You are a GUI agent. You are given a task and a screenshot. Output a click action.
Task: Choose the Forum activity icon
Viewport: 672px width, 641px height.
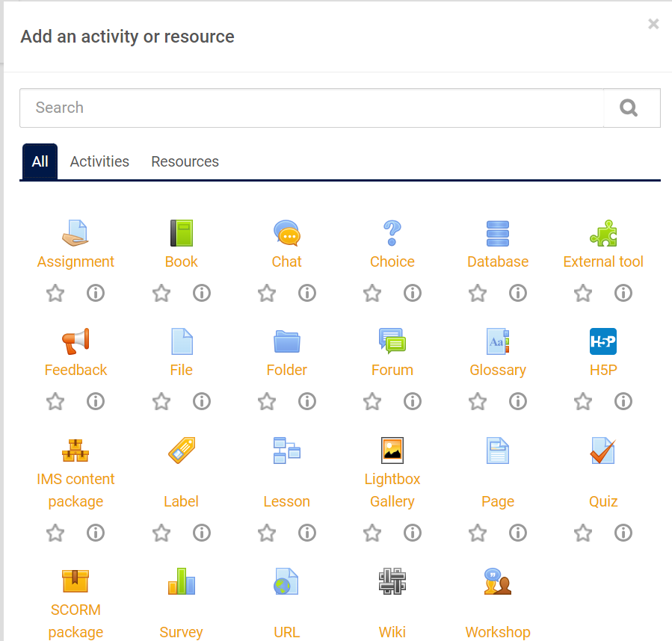(392, 341)
